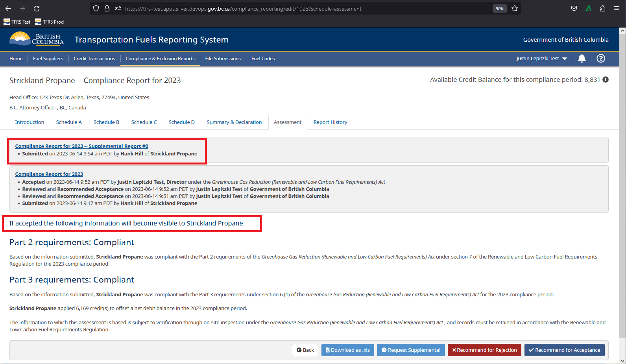
Task: Open Compliance & Exclusion Reports menu
Action: coord(160,58)
